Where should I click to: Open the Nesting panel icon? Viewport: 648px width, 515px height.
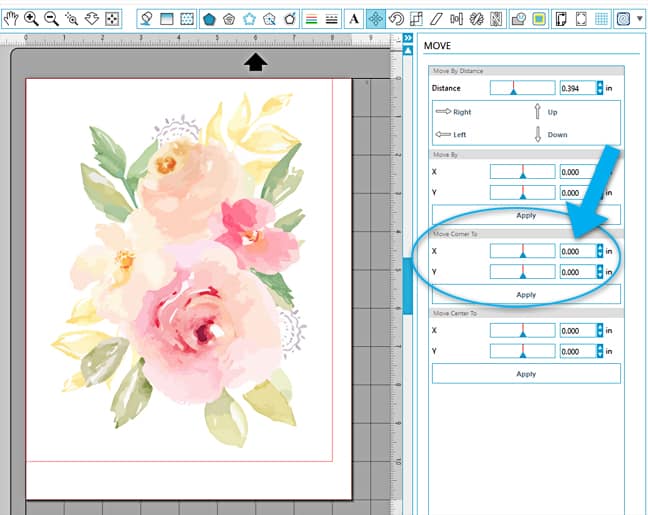point(496,19)
